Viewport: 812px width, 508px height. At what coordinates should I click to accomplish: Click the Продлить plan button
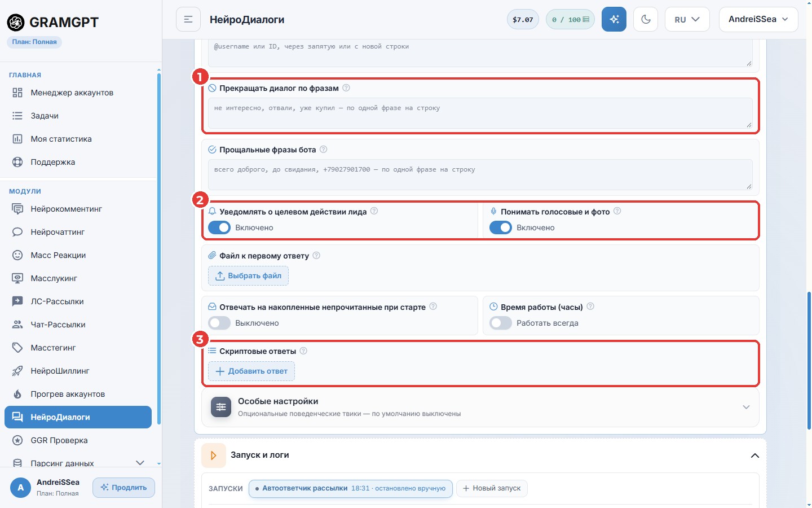tap(123, 488)
